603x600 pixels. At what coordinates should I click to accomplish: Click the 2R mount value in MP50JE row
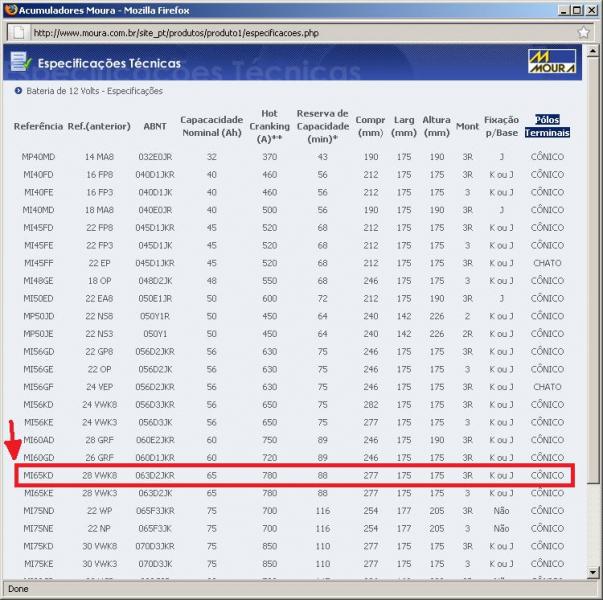point(467,334)
